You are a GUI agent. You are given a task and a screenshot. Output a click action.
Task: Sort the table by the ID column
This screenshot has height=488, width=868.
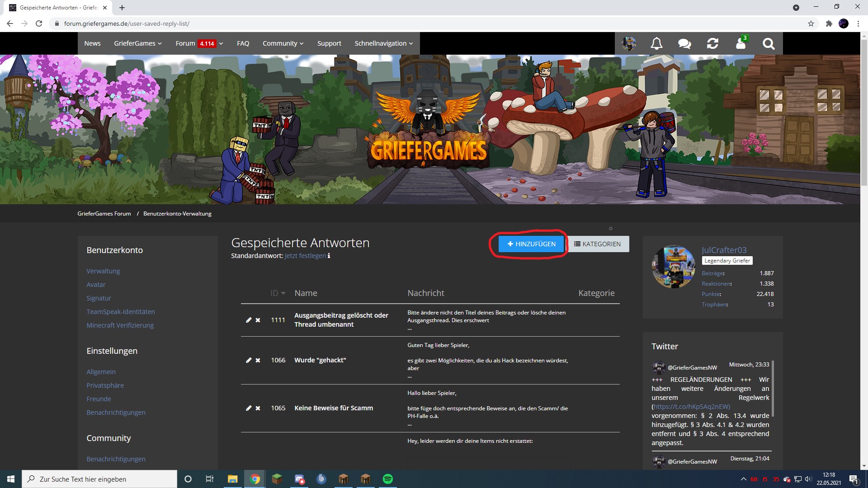tap(278, 293)
